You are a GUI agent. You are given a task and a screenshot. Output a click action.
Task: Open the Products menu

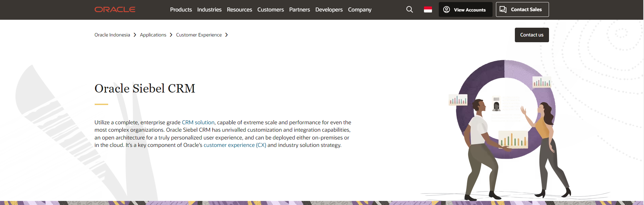point(181,9)
